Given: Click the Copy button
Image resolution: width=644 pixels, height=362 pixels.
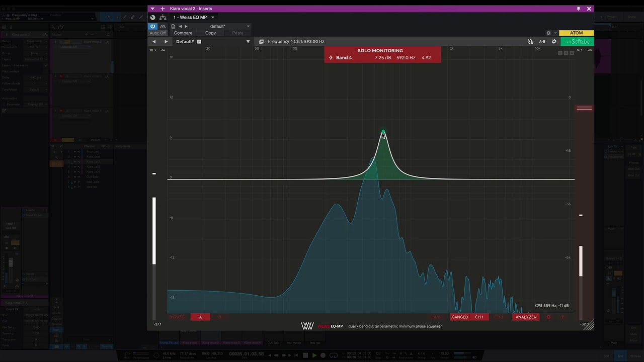Looking at the screenshot, I should pyautogui.click(x=210, y=33).
